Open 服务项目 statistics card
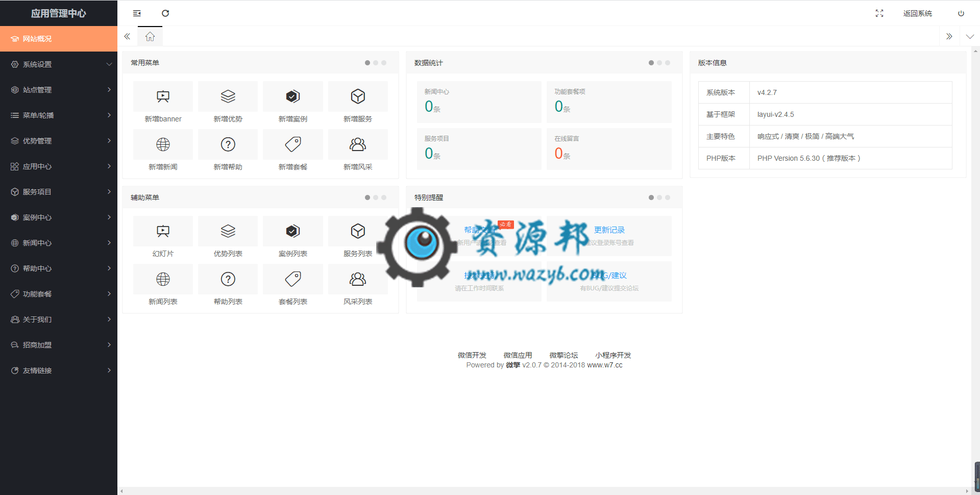 click(x=479, y=149)
